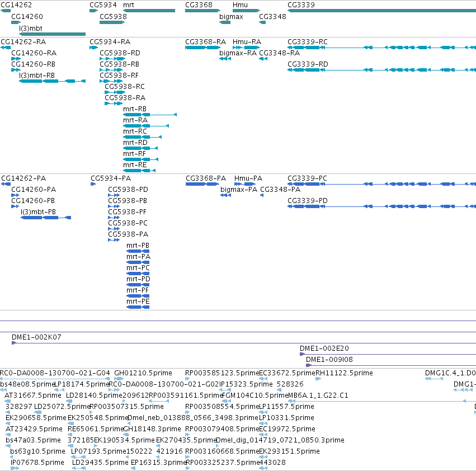Click protein CG5938-PD
476x471 pixels.
[114, 195]
